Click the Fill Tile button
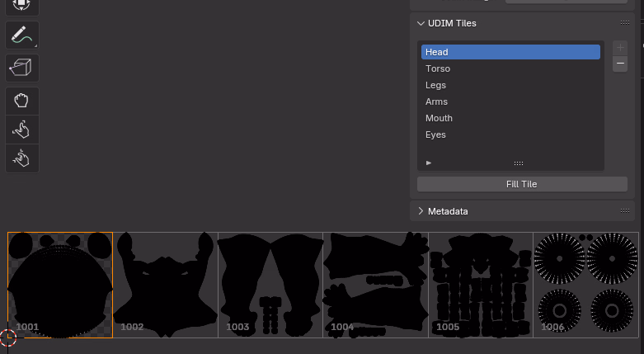Screen dimensions: 644x354 (522, 184)
